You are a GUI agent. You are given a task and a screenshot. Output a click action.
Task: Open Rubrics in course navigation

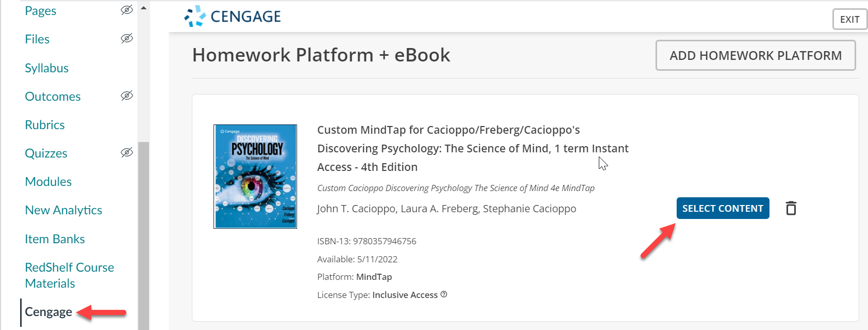tap(45, 125)
